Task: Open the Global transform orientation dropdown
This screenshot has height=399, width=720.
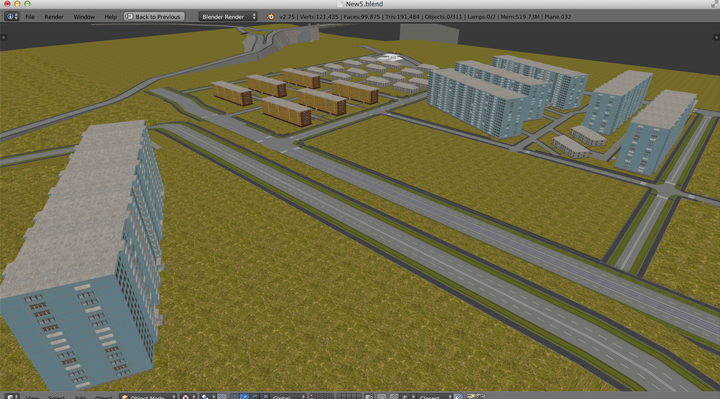Action: coord(288,396)
